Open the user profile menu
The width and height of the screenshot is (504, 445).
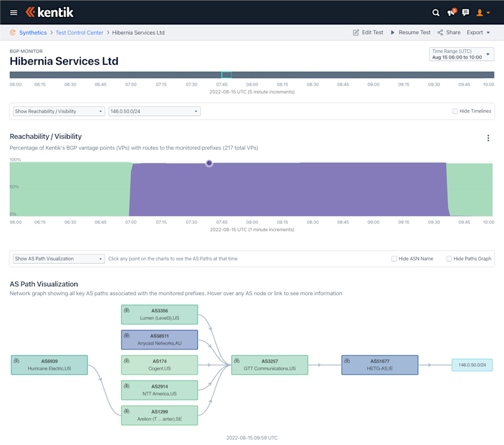point(483,13)
